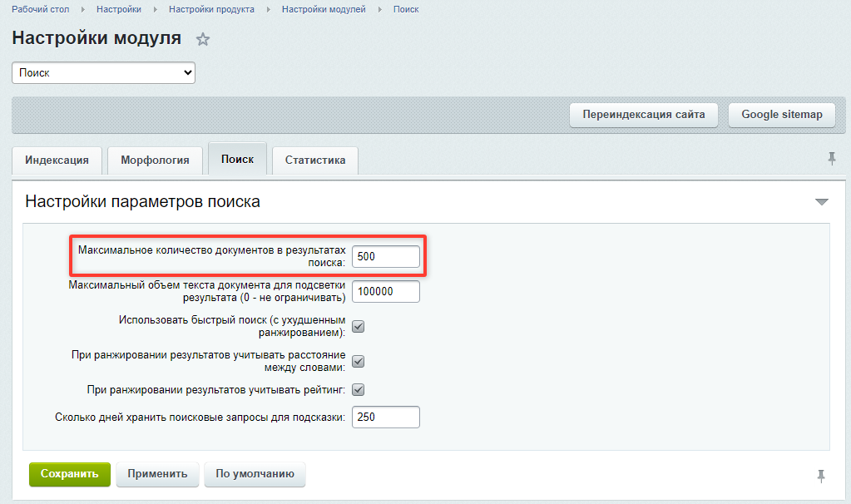
Task: Click the Настройки модуля page title
Action: point(96,38)
